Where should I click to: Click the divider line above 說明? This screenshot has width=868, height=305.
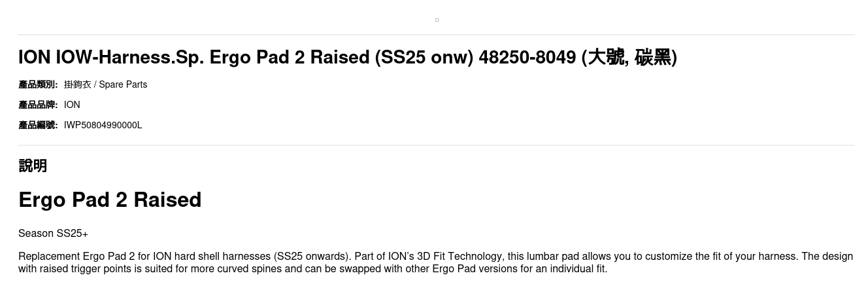[x=437, y=145]
